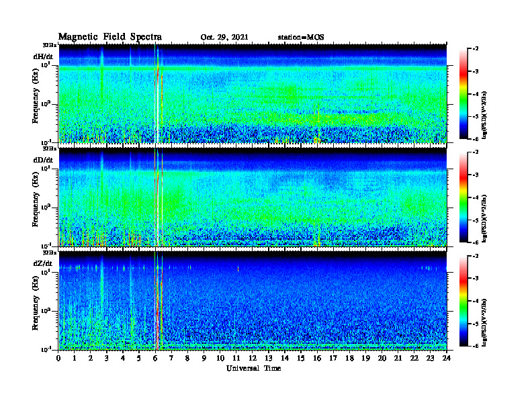Click the "Universal Time" axis title

point(253,368)
